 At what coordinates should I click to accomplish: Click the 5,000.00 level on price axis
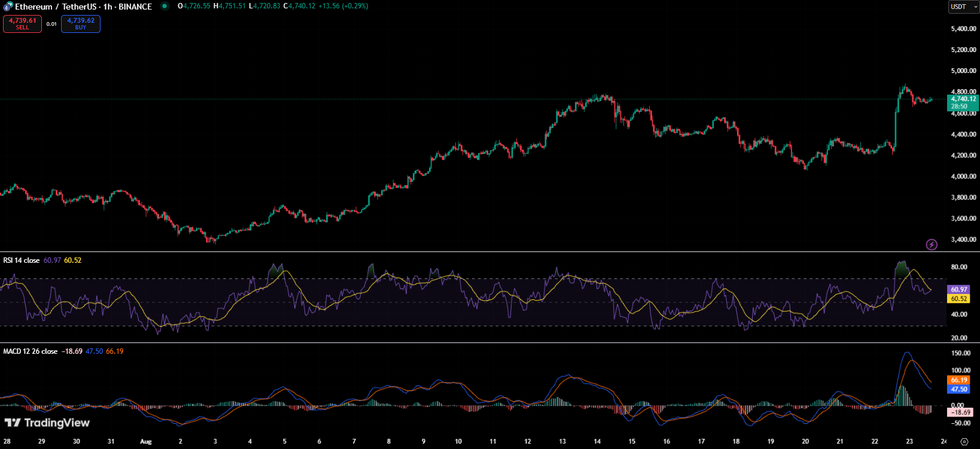pos(963,71)
